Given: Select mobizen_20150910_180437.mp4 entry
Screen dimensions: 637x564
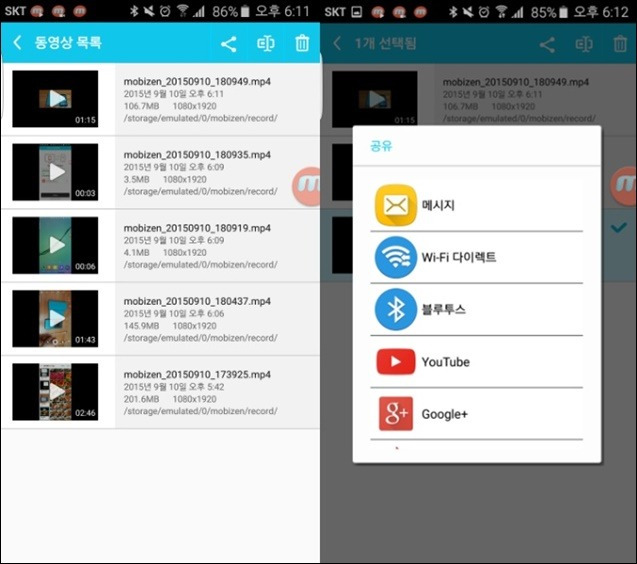Looking at the screenshot, I should point(160,319).
